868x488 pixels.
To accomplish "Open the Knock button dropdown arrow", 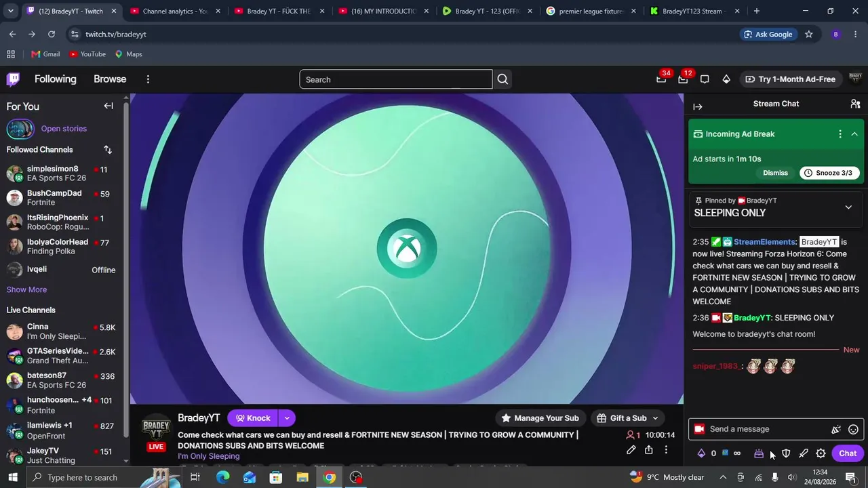I will tap(287, 418).
